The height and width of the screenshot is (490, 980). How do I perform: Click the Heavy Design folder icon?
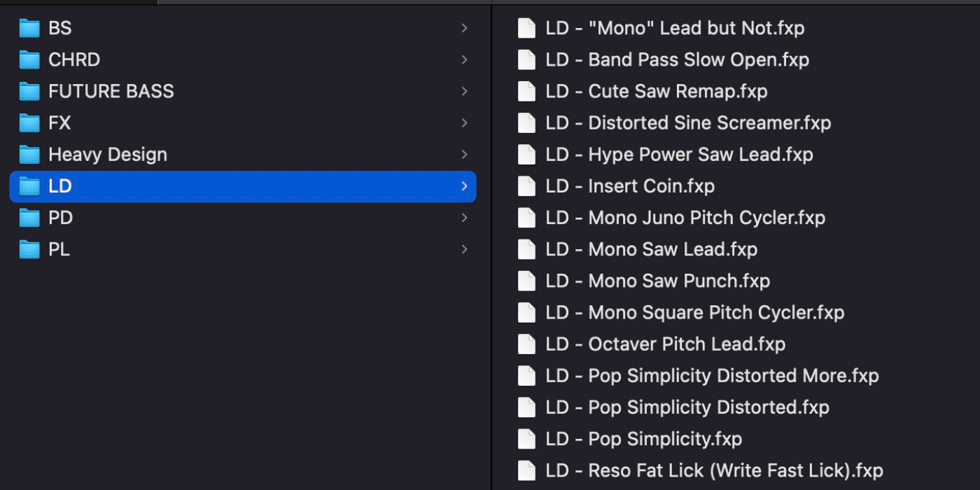[x=29, y=154]
